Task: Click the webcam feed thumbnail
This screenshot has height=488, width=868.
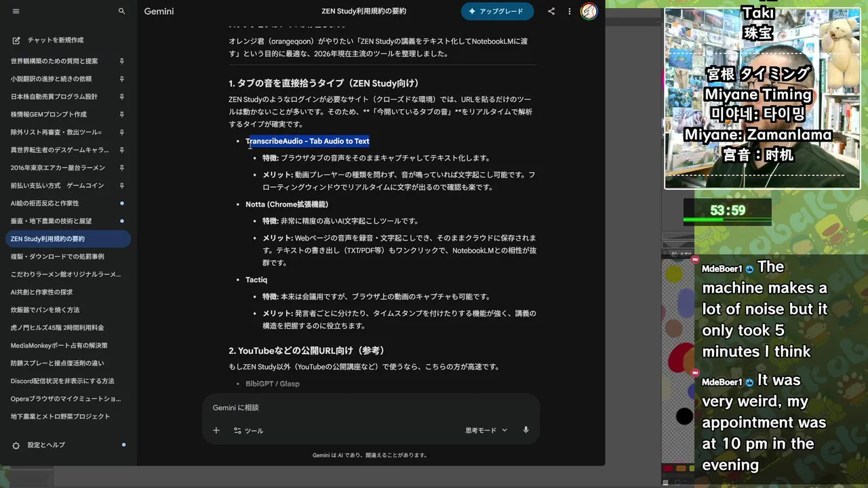Action: tap(762, 98)
